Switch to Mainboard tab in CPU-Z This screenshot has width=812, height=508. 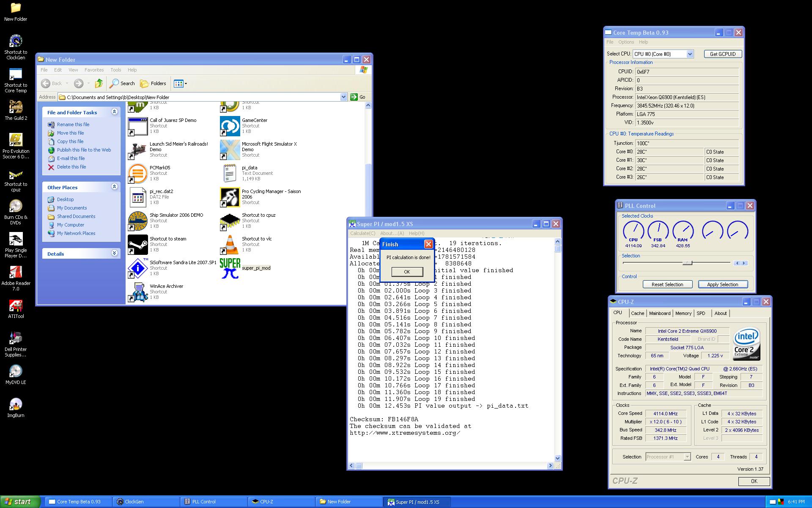point(660,313)
